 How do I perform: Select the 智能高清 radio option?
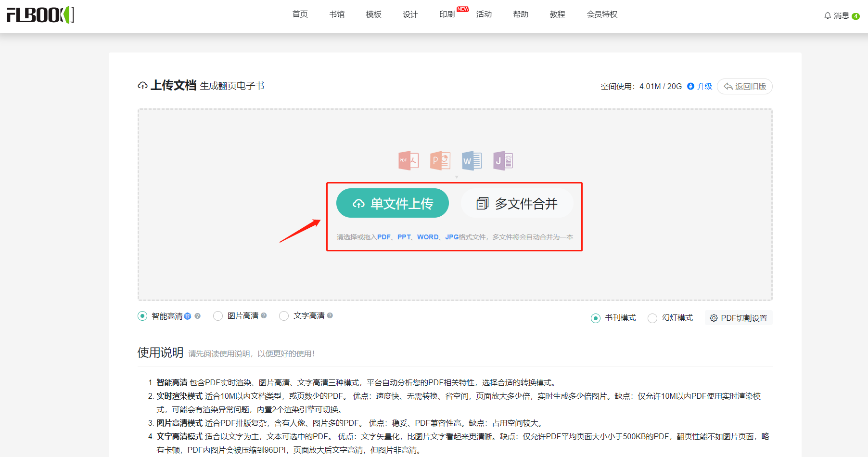click(x=142, y=316)
